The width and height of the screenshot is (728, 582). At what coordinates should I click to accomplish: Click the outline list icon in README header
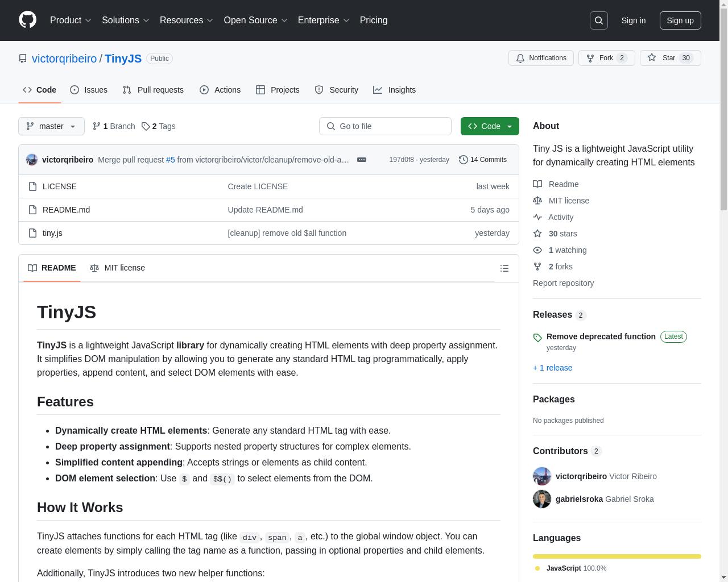pos(504,268)
